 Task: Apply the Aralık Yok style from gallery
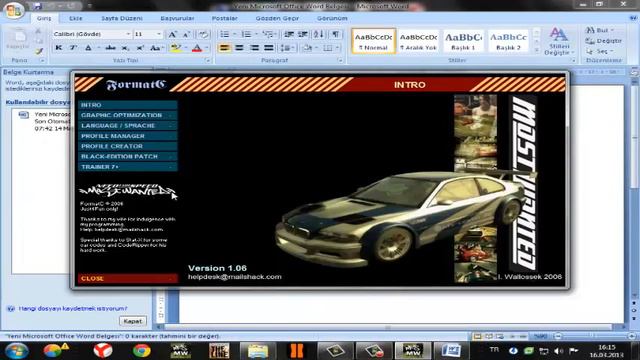pos(418,41)
